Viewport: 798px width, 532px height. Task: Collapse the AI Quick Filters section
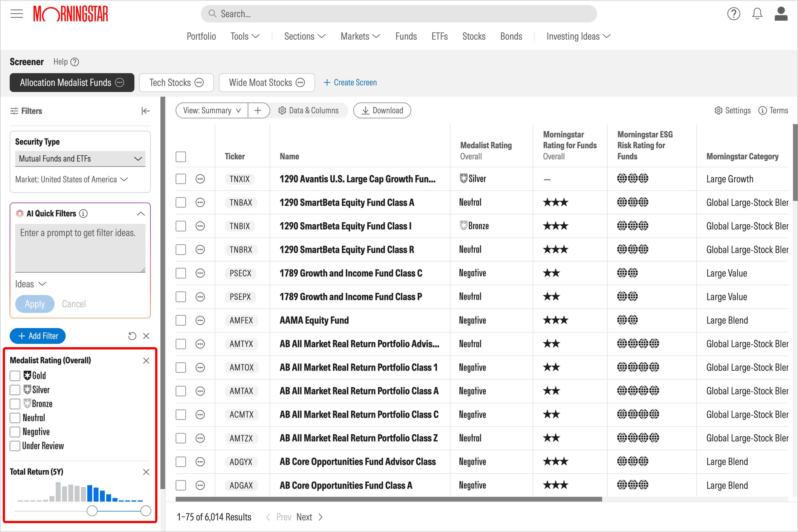coord(141,213)
